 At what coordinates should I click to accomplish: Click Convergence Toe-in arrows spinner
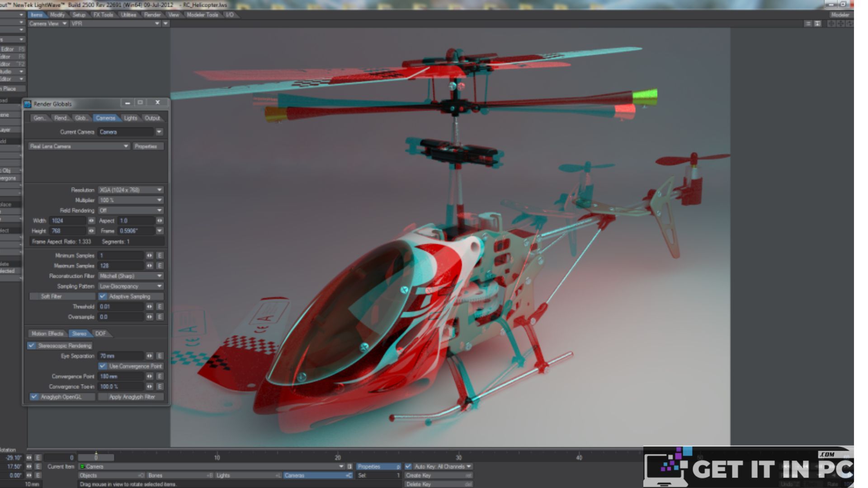[150, 387]
